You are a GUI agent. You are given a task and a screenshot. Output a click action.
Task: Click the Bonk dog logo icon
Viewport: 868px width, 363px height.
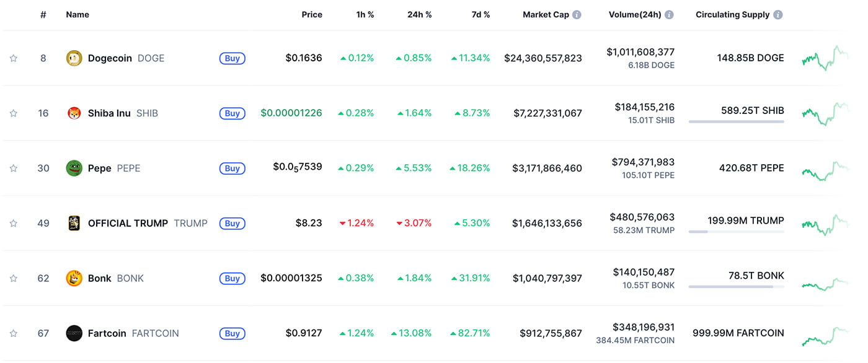[x=74, y=278]
